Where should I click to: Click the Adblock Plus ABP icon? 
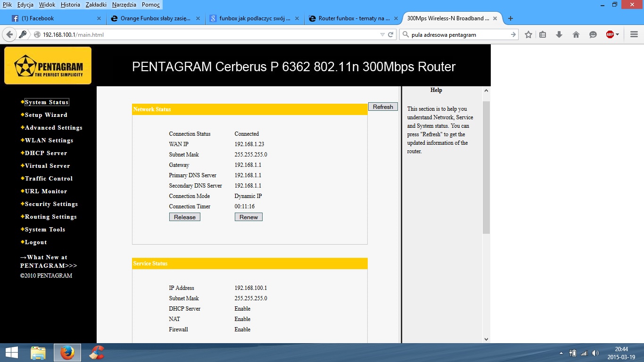[610, 34]
